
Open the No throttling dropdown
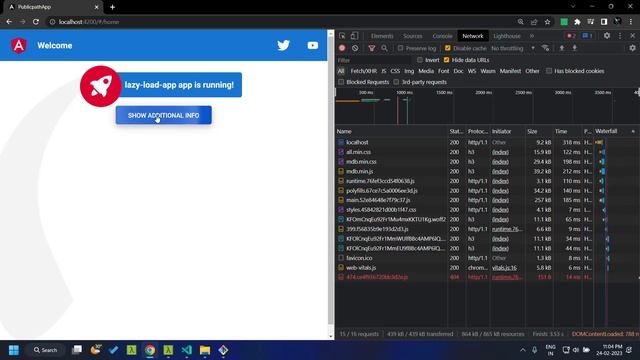click(513, 48)
